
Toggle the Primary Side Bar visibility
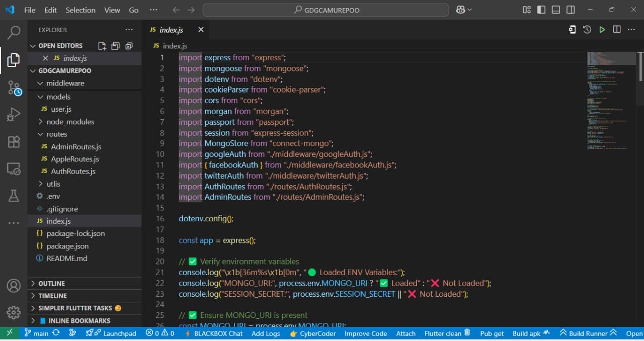click(x=540, y=9)
